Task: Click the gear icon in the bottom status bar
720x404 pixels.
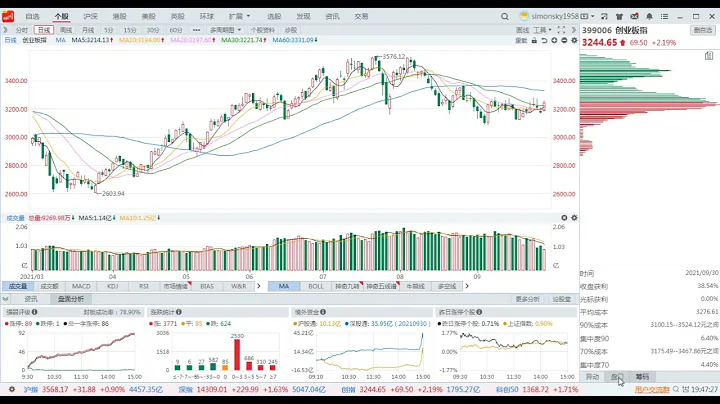Action: pos(12,389)
